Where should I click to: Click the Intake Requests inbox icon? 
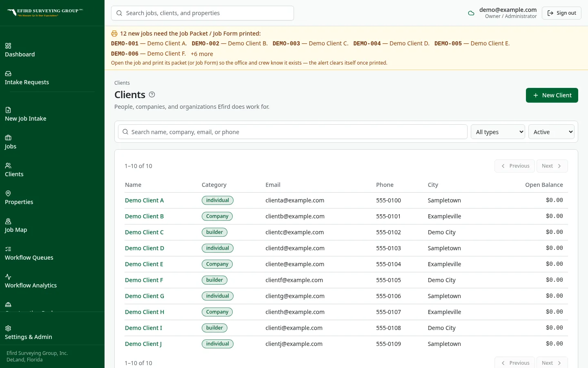[8, 74]
